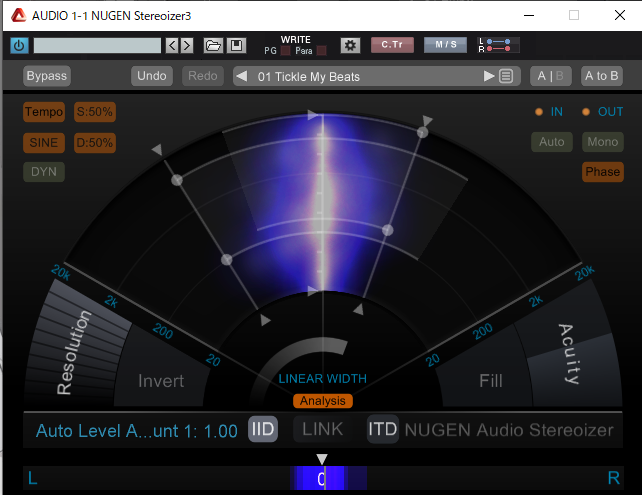The width and height of the screenshot is (642, 495).
Task: Click the plugin power button icon
Action: click(20, 45)
